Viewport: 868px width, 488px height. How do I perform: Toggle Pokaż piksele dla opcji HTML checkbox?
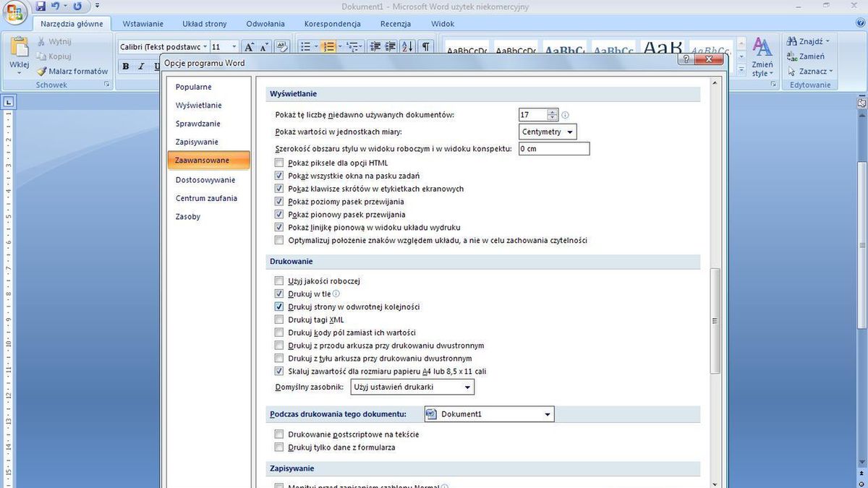[279, 163]
